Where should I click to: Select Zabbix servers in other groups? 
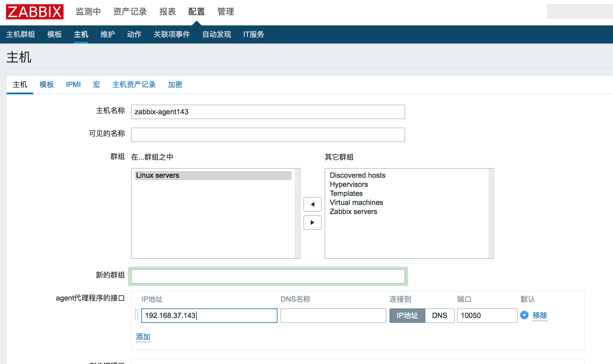coord(353,212)
